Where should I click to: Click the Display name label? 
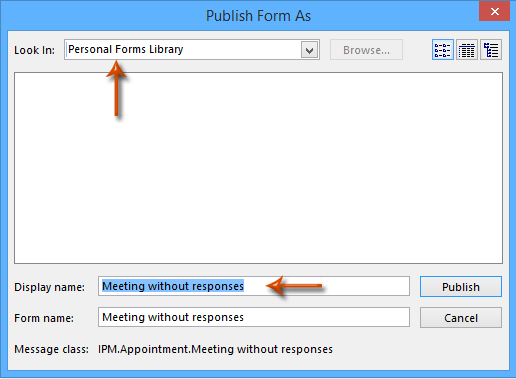pyautogui.click(x=49, y=287)
